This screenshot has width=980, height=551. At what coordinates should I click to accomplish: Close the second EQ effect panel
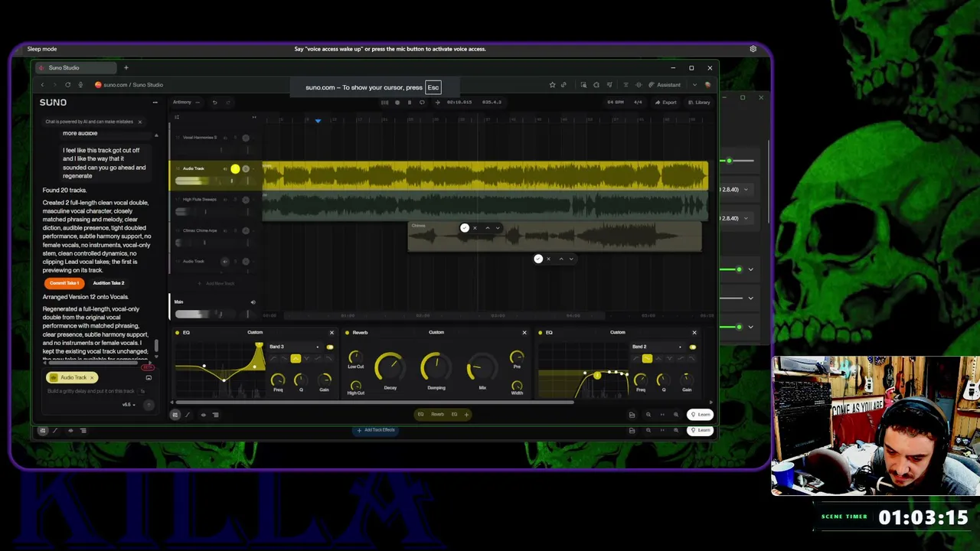[x=694, y=333]
